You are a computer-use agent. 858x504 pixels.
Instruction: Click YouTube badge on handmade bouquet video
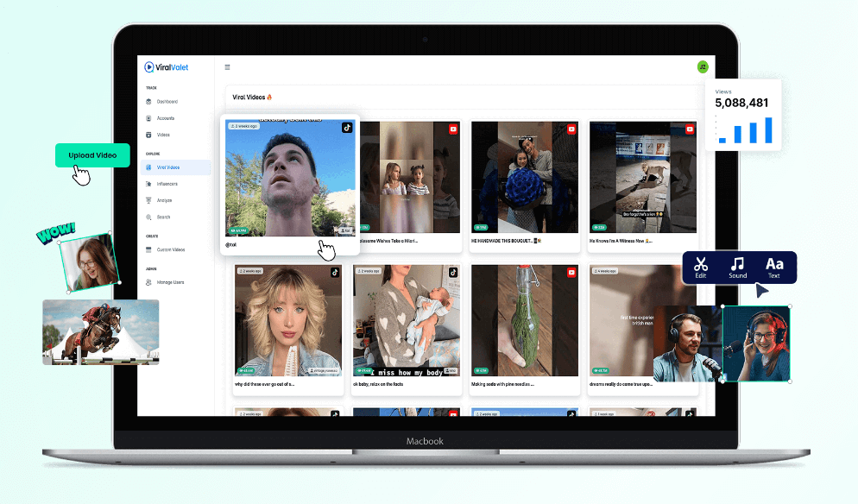[571, 129]
